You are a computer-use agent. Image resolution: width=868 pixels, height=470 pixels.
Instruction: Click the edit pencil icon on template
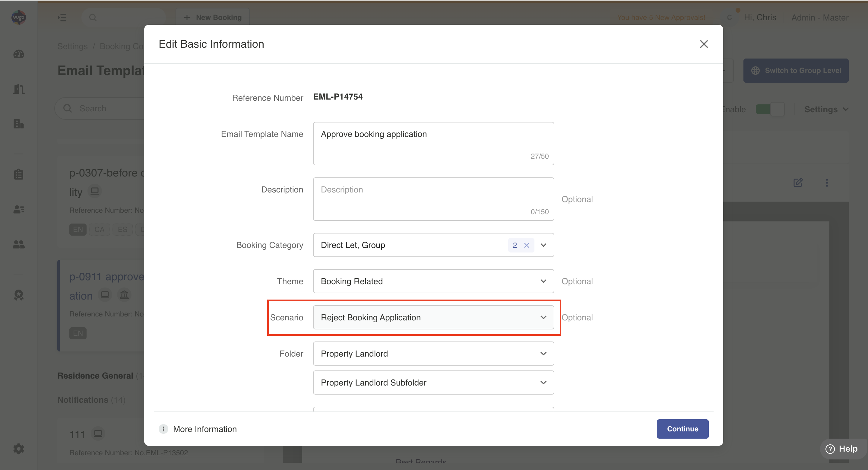(797, 183)
